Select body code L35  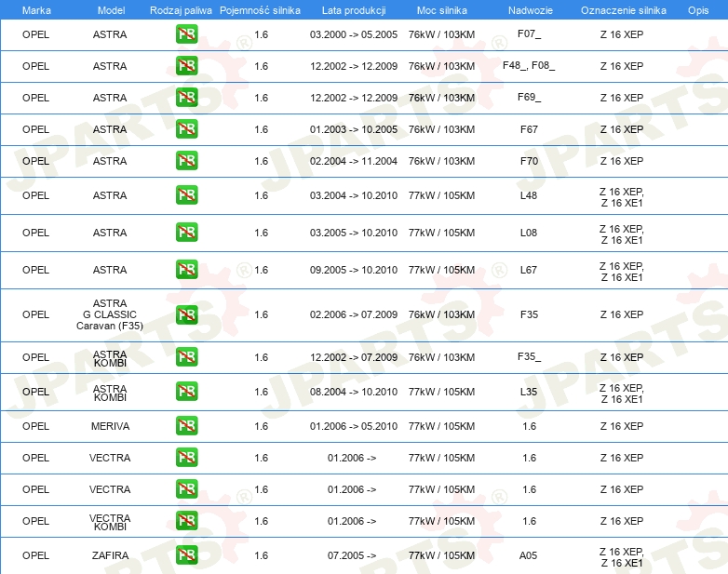[x=529, y=392]
